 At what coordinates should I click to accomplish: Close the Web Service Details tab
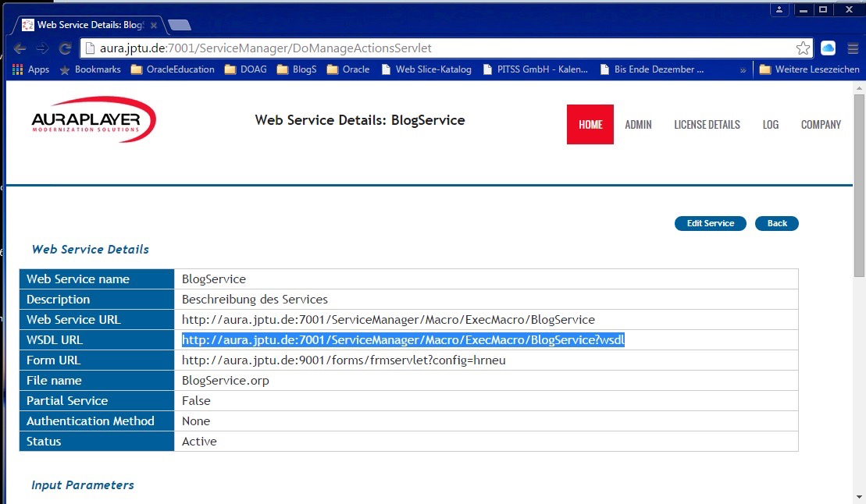(154, 25)
